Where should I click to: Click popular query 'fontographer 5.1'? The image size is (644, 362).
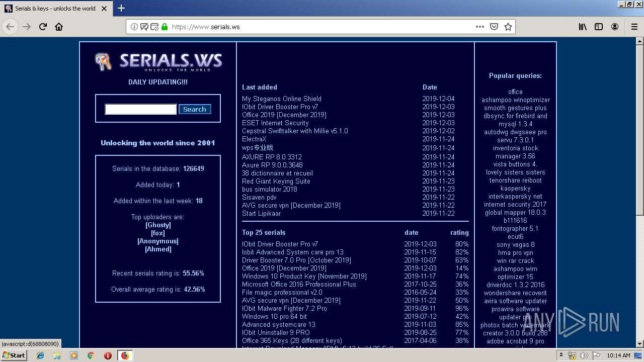(515, 228)
